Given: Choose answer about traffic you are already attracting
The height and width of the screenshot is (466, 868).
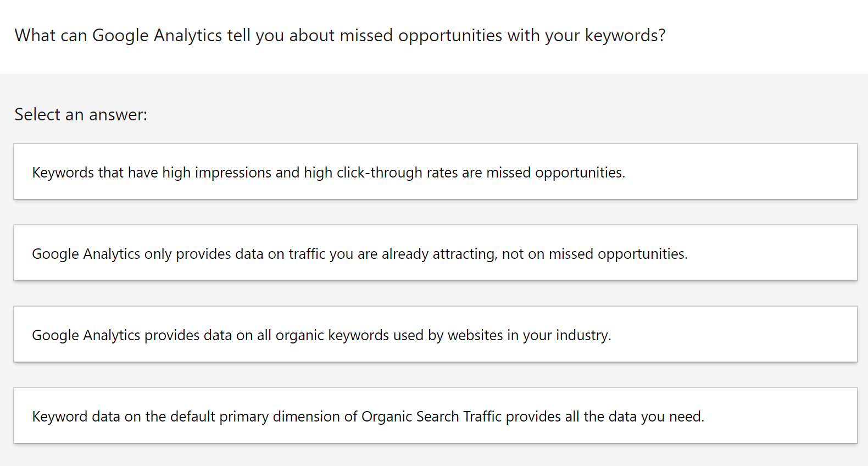Looking at the screenshot, I should coord(359,254).
